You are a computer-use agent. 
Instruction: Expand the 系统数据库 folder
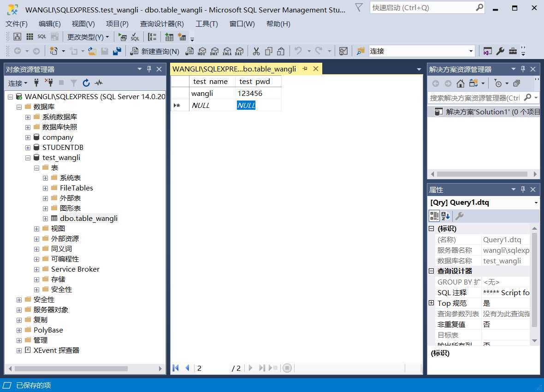[28, 117]
